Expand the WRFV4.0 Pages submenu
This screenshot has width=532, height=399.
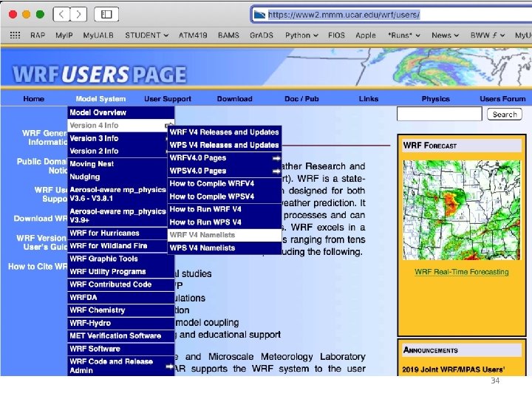point(225,158)
